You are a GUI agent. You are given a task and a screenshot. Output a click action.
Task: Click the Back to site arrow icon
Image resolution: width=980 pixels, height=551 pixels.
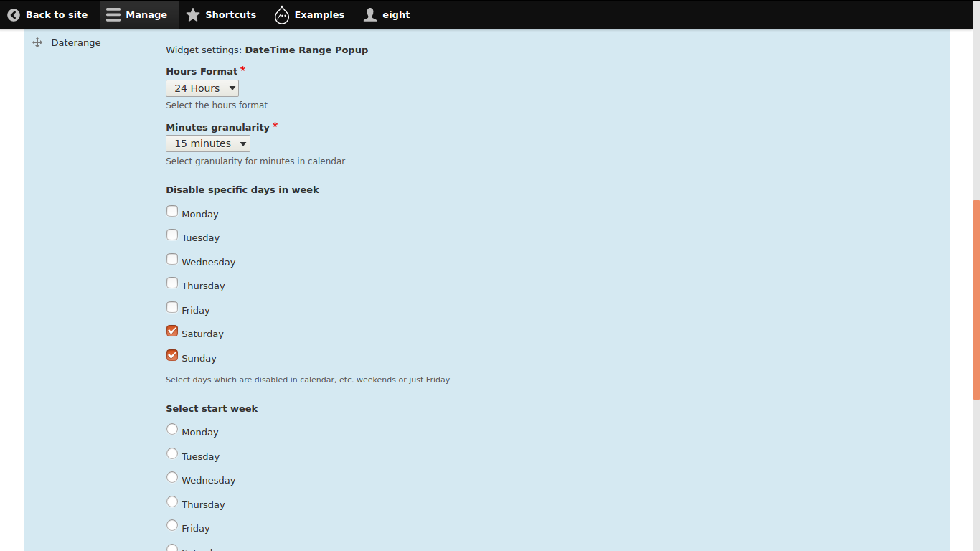click(13, 14)
